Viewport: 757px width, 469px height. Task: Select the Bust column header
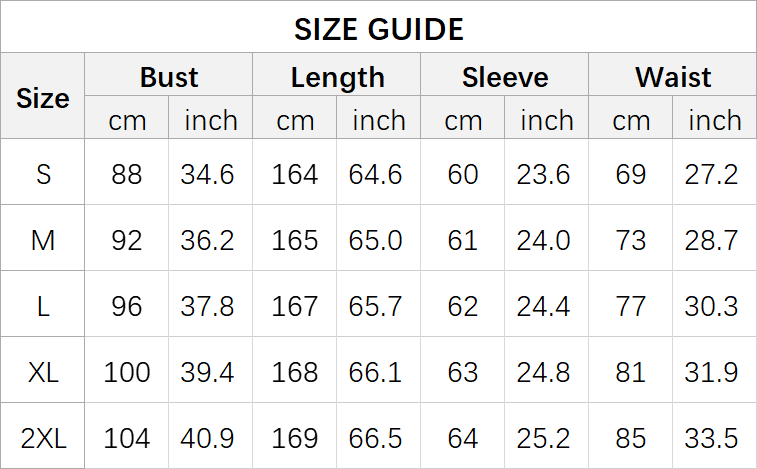[169, 77]
